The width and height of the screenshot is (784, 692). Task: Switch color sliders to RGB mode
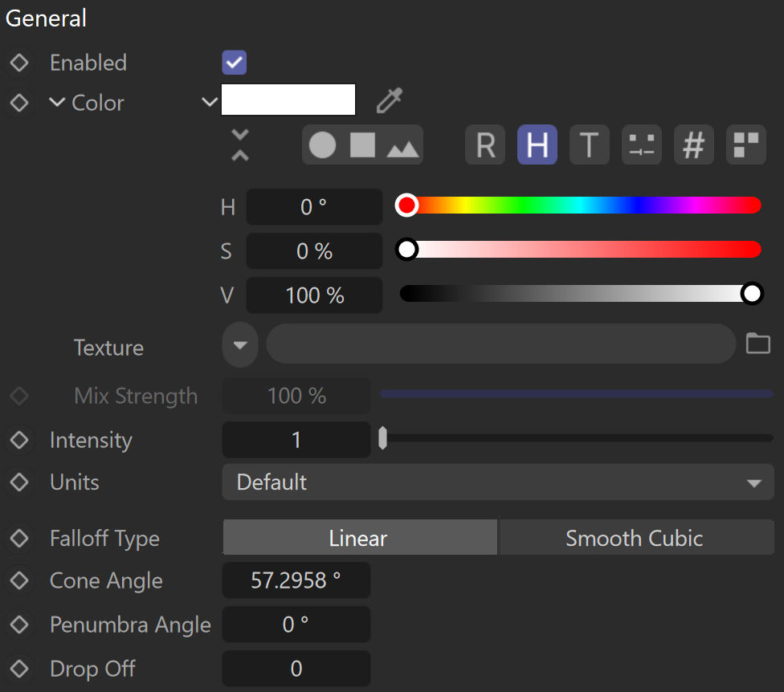[x=485, y=145]
